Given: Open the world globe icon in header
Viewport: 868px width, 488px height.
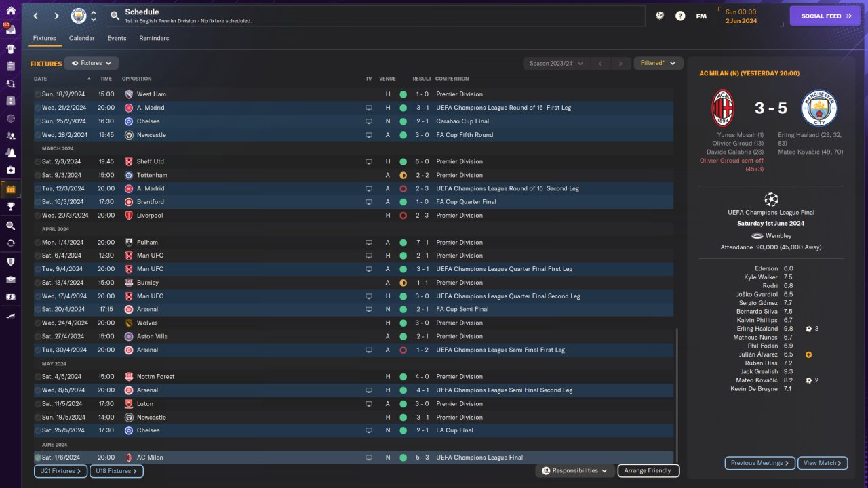Looking at the screenshot, I should (x=660, y=16).
